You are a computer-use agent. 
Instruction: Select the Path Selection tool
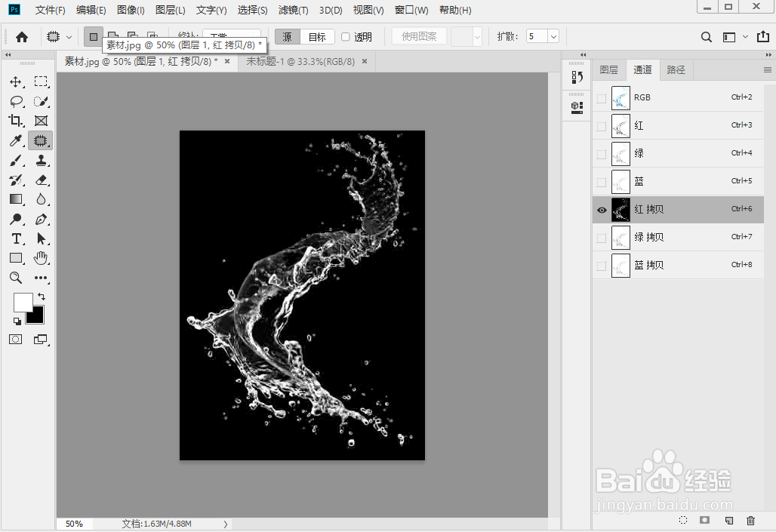pos(41,238)
